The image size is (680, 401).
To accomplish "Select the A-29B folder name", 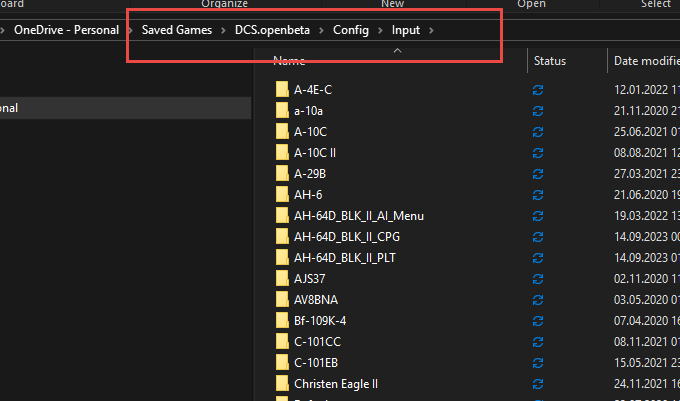I will (310, 174).
